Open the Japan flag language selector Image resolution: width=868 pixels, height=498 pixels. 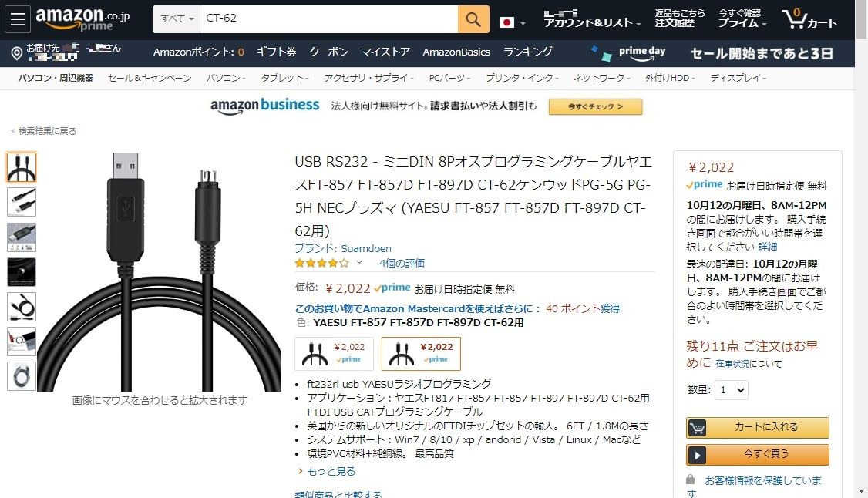click(512, 22)
